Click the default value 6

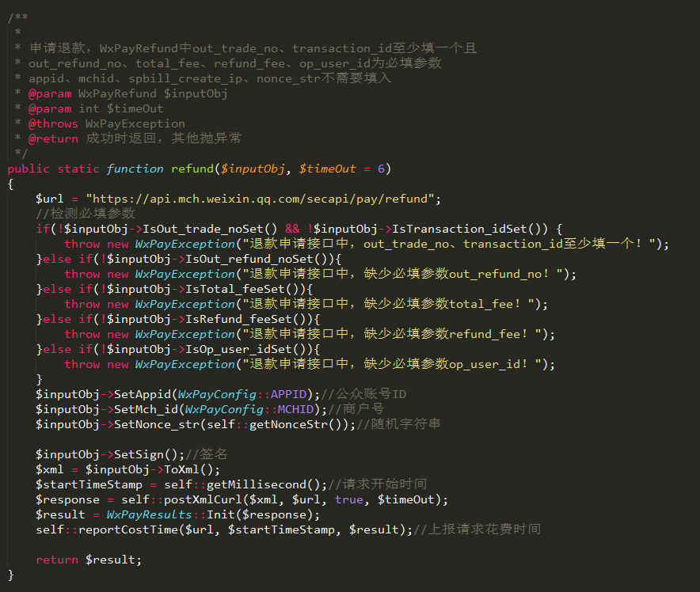tap(381, 169)
